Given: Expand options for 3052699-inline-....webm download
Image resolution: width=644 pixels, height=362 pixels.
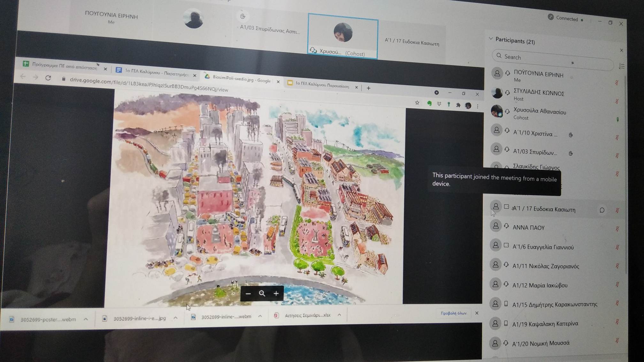Looking at the screenshot, I should click(x=260, y=316).
